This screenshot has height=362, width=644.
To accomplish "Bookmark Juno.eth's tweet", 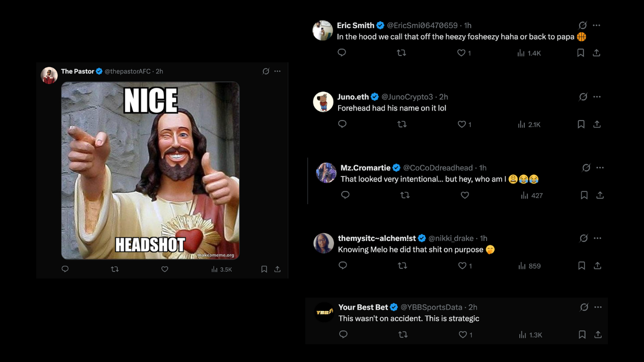I will 581,124.
